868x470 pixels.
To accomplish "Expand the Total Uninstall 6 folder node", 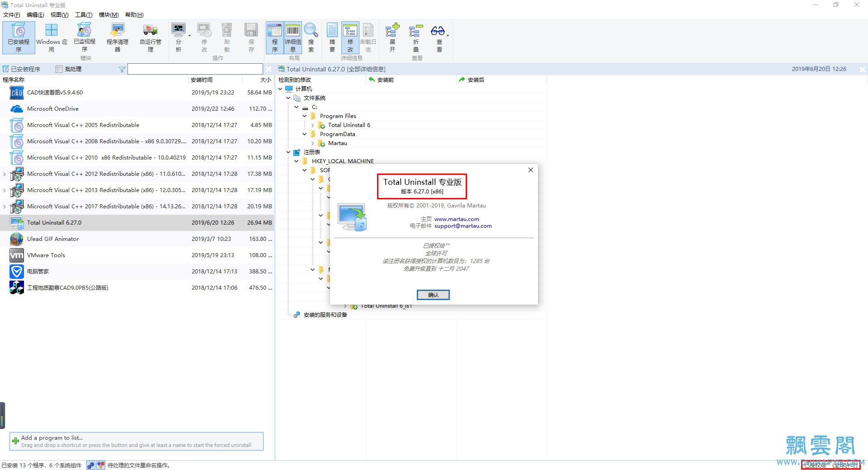I will (313, 125).
